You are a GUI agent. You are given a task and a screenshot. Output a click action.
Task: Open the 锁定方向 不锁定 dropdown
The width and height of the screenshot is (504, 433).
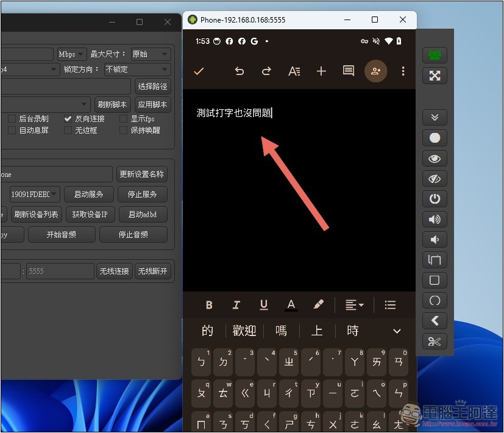(x=137, y=69)
